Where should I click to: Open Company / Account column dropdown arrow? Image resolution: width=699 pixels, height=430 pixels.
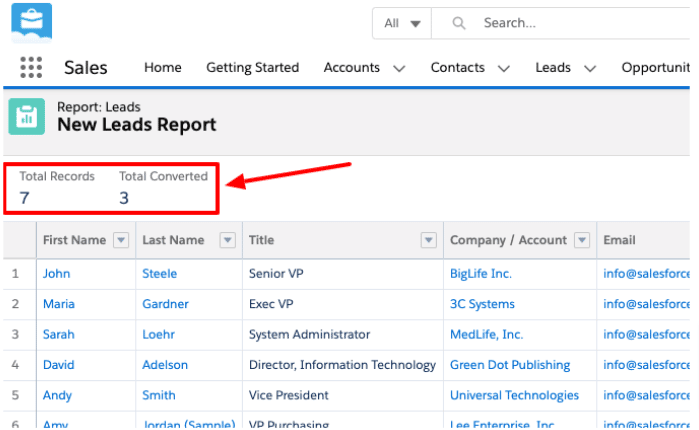pos(582,240)
